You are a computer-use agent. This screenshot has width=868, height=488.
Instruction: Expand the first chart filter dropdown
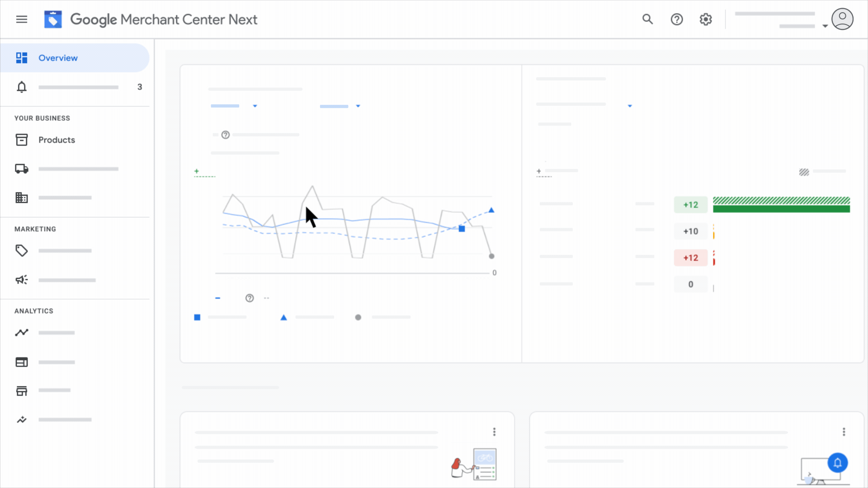255,106
